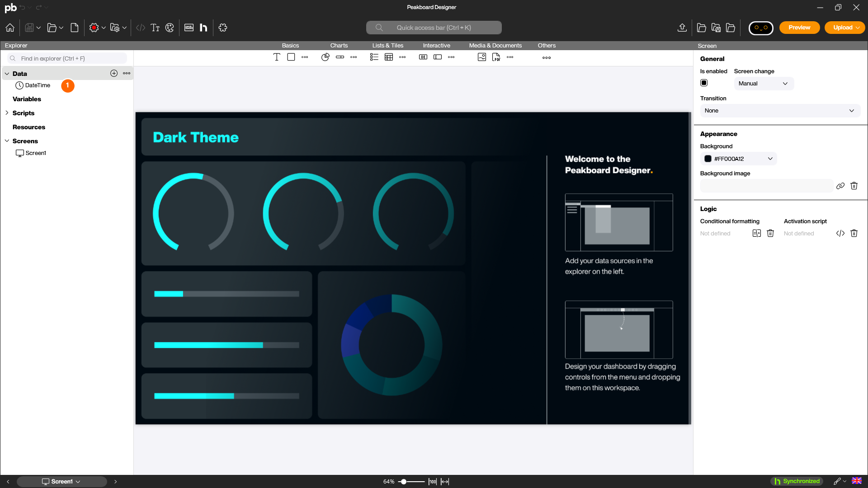Click the Preview button
The width and height of the screenshot is (868, 488).
[799, 28]
